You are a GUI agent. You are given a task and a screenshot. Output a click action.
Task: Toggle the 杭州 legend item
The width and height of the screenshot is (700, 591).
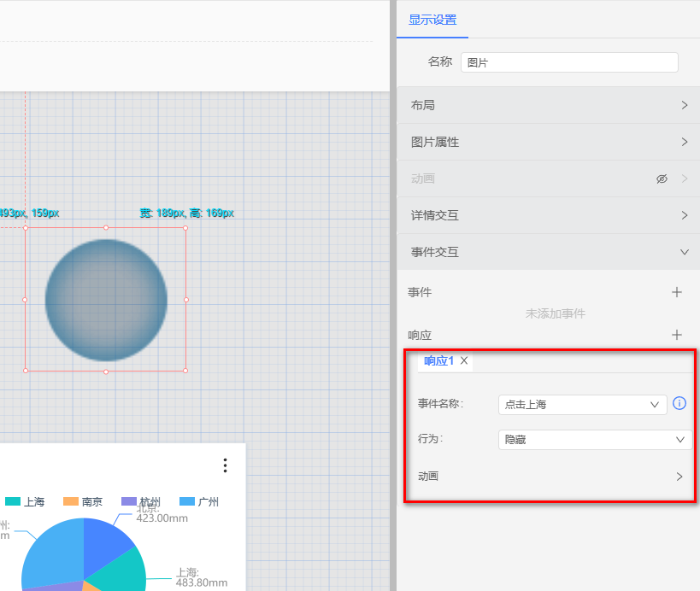click(x=140, y=502)
